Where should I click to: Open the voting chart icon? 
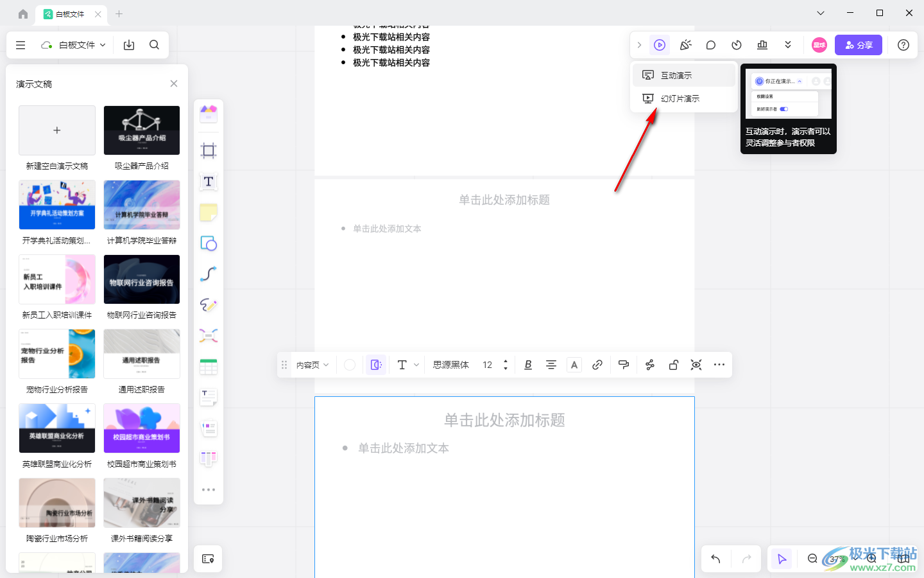click(762, 45)
